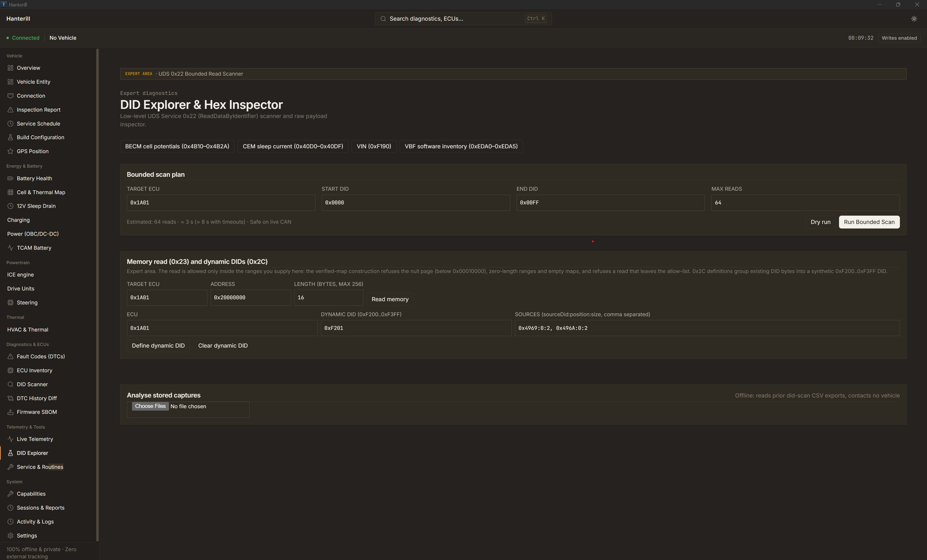Click the Settings gear icon in sidebar
The height and width of the screenshot is (560, 927).
[10, 536]
